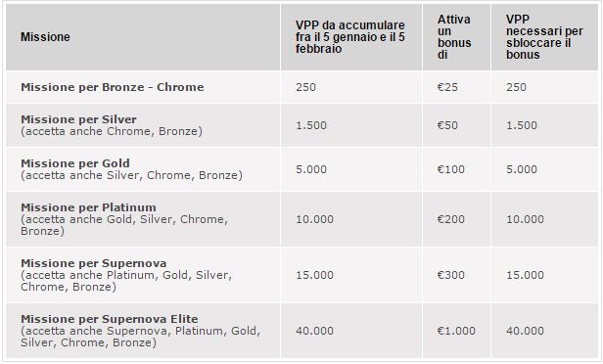
Task: Click the Missione per Supernova title
Action: (93, 263)
